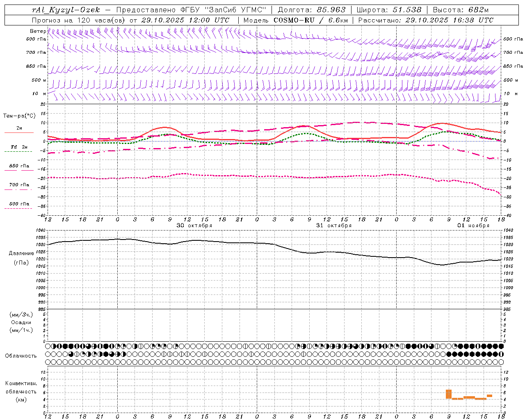Click the '01 ноября' date label
The height and width of the screenshot is (420, 525).
473,226
